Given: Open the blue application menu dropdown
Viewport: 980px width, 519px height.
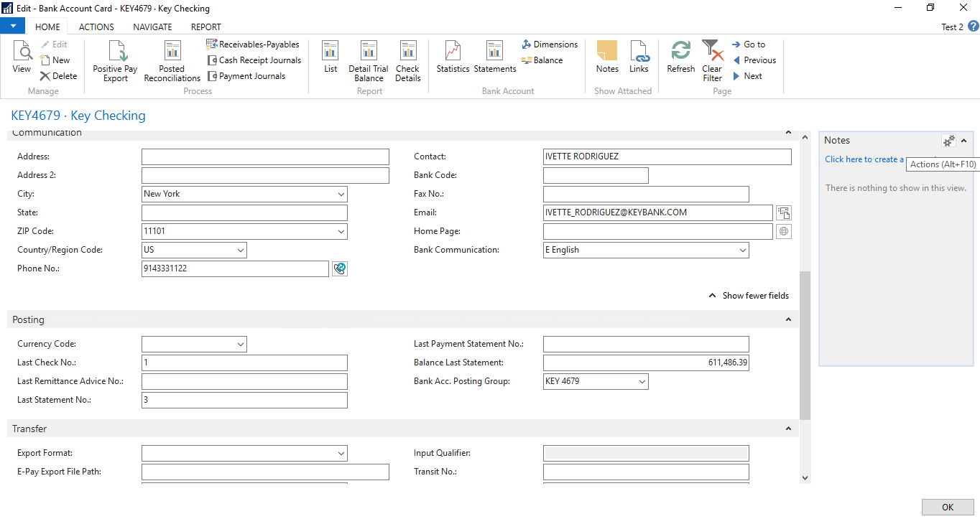Looking at the screenshot, I should (13, 27).
